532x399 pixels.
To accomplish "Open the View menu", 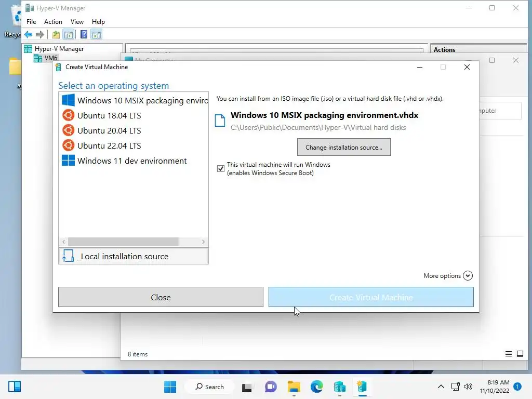I will [x=77, y=22].
